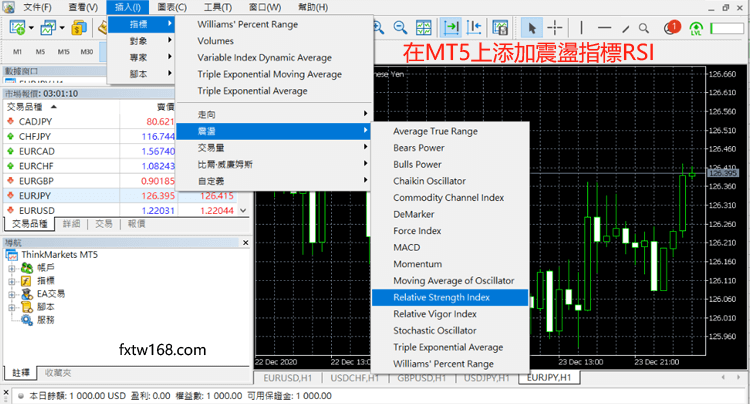Expand the 帳戶 node in navigator
This screenshot has height=404, width=750.
(x=12, y=268)
